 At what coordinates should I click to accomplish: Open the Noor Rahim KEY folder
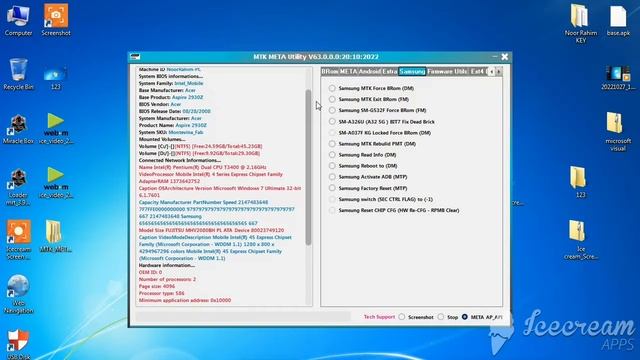[580, 23]
